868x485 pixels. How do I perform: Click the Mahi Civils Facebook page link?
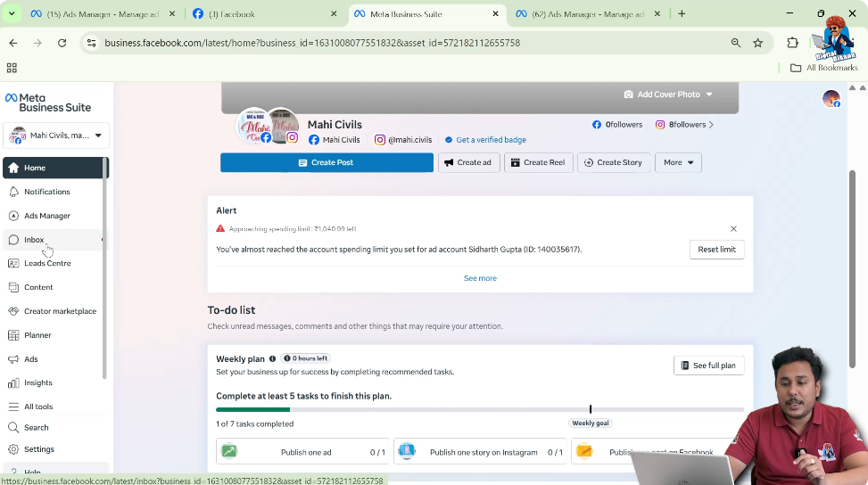(x=335, y=140)
